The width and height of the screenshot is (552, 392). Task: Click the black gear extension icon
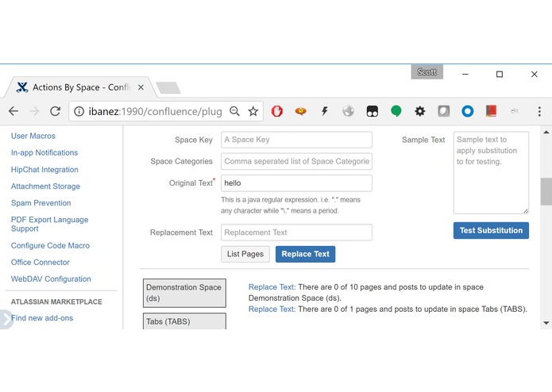[x=419, y=111]
